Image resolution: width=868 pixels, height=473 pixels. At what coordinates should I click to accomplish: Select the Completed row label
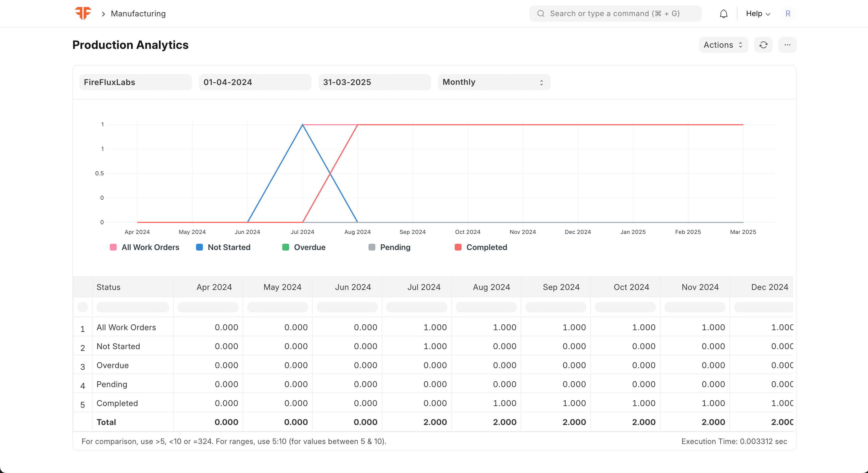click(x=117, y=403)
